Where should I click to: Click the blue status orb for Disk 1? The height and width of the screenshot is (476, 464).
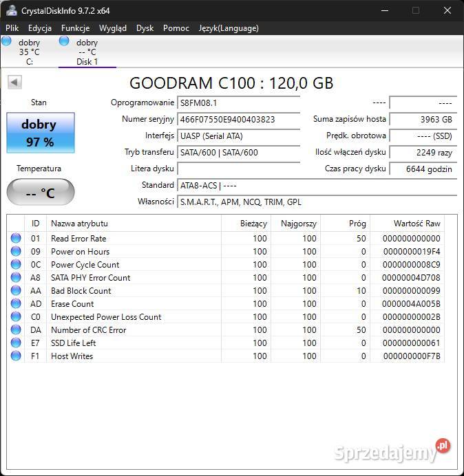(64, 41)
